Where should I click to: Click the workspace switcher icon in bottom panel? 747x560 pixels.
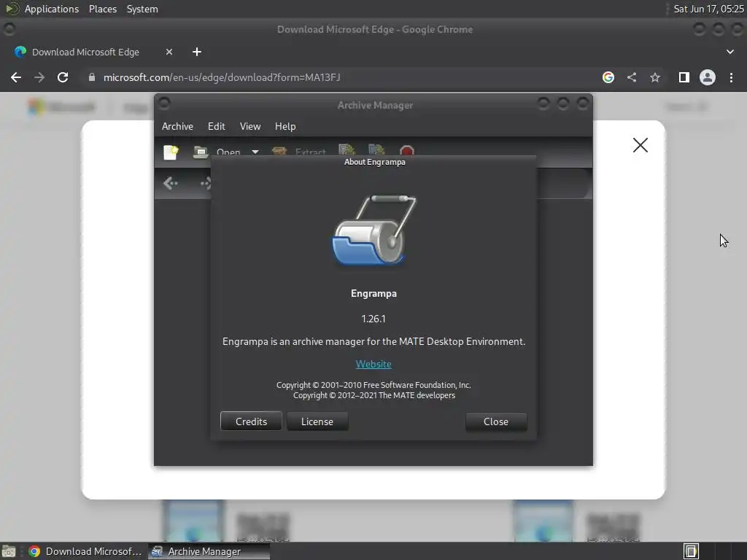(691, 551)
